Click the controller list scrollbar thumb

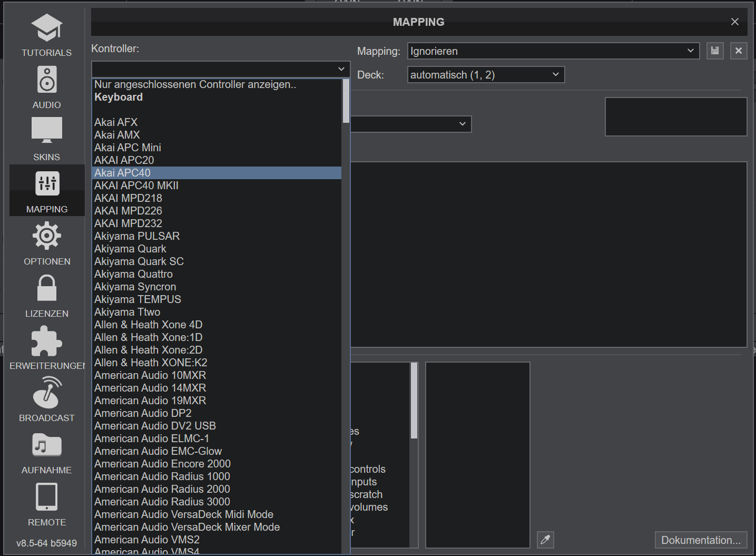346,101
